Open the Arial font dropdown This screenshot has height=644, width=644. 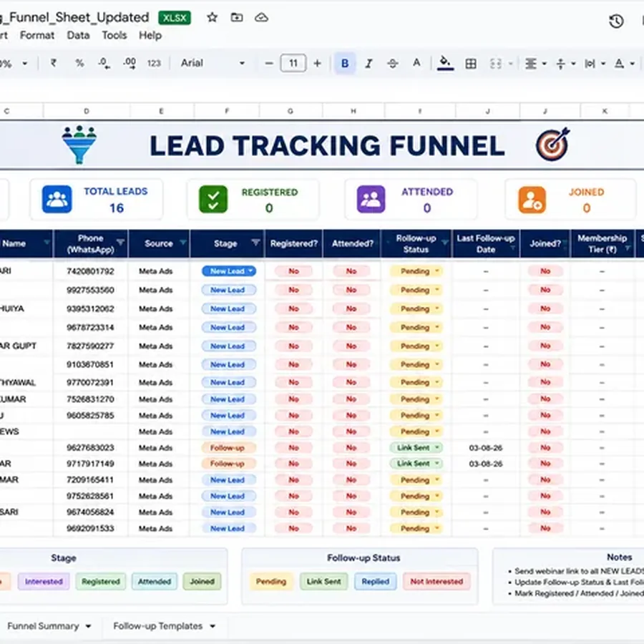point(213,63)
